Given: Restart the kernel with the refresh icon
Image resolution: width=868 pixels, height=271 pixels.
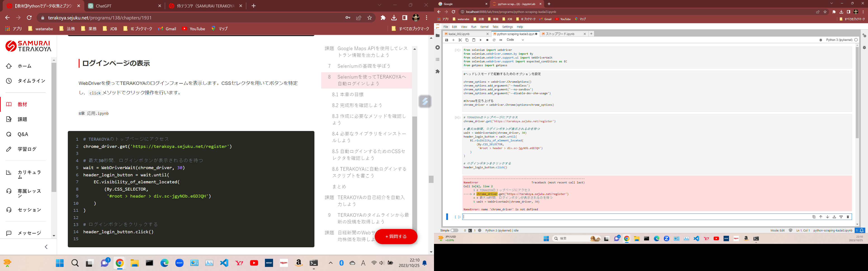Looking at the screenshot, I should click(x=494, y=40).
